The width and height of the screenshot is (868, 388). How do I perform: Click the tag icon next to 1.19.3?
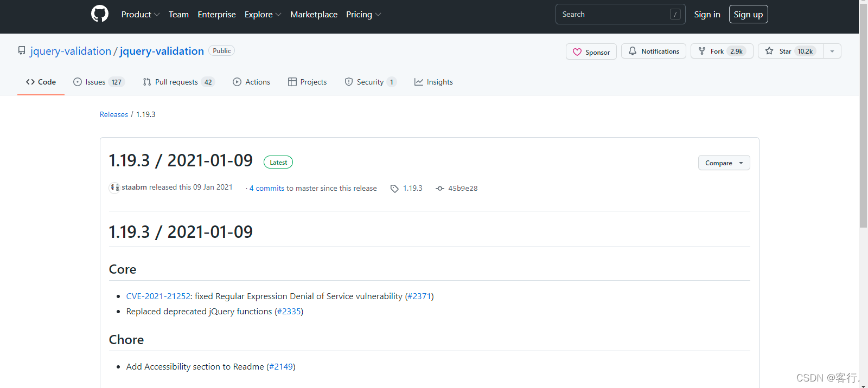point(394,189)
